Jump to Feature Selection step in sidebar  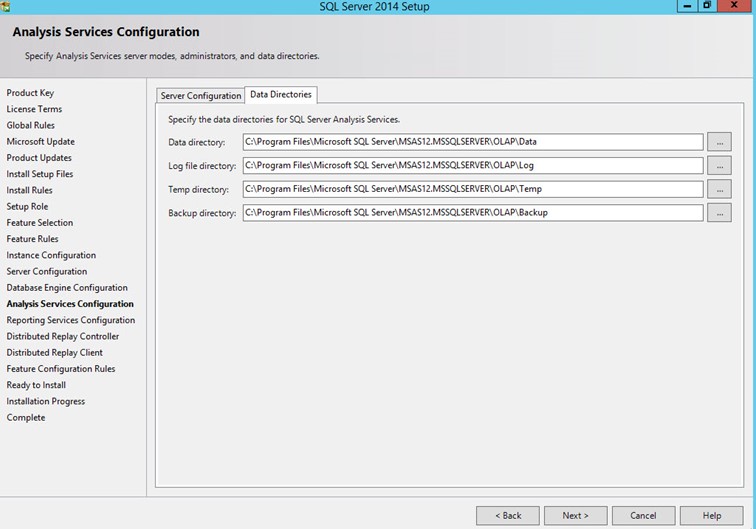[x=40, y=223]
